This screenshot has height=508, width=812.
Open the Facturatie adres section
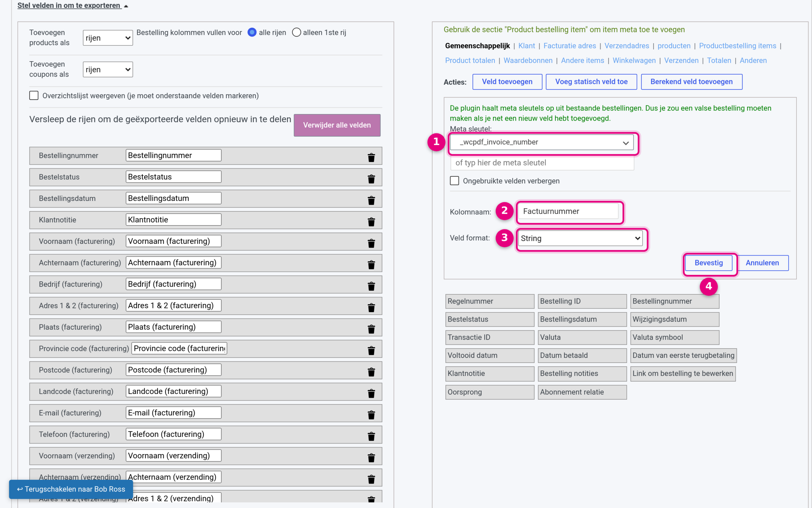[x=569, y=46]
